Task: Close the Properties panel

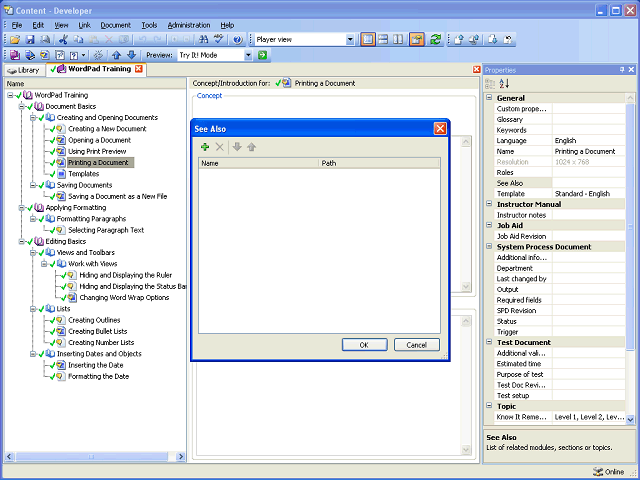Action: pyautogui.click(x=631, y=70)
